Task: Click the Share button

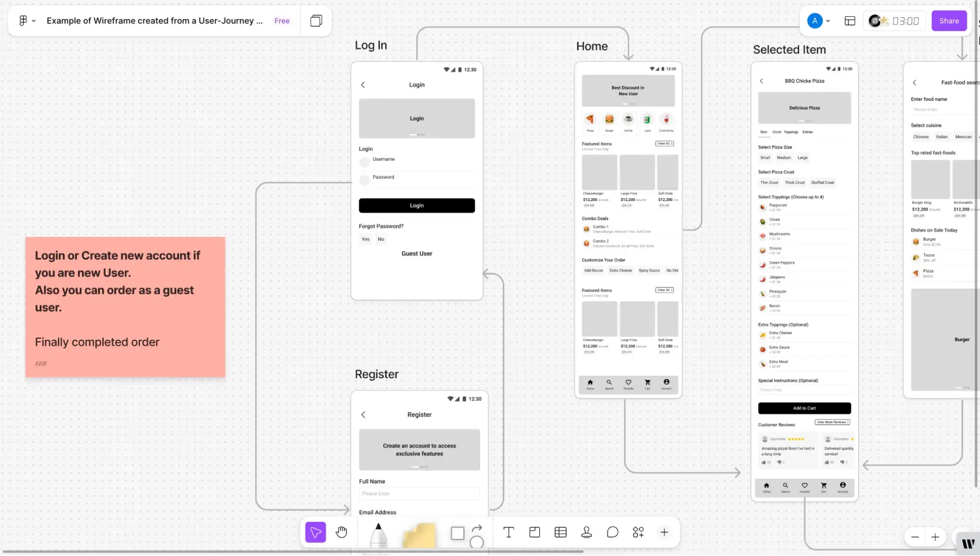Action: [949, 21]
